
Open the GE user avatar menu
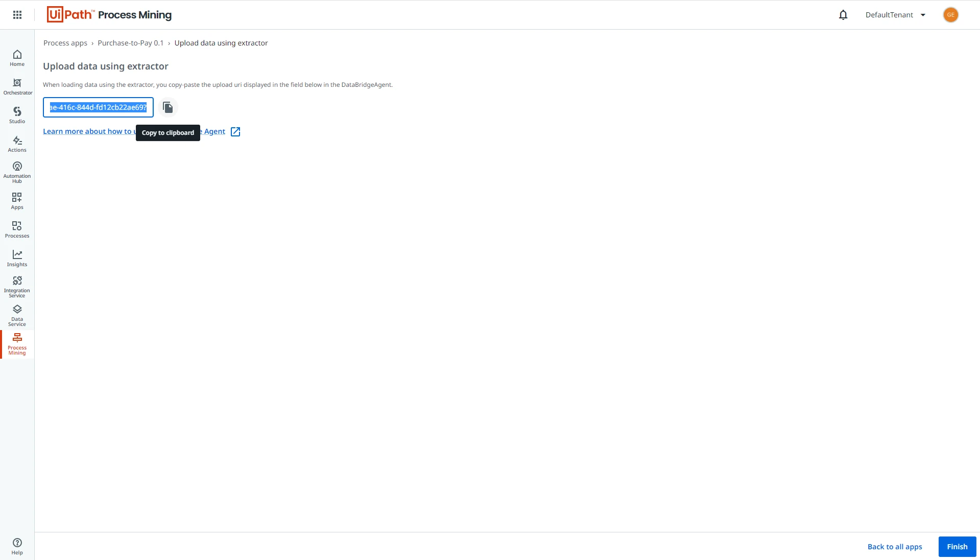(950, 15)
